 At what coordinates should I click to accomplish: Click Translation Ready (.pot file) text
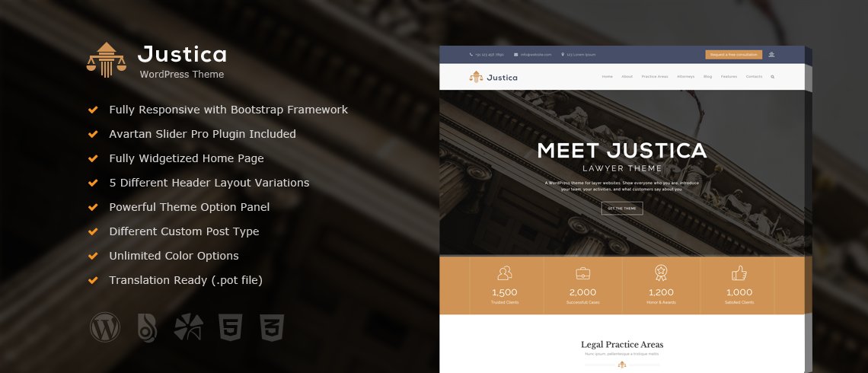[x=186, y=280]
